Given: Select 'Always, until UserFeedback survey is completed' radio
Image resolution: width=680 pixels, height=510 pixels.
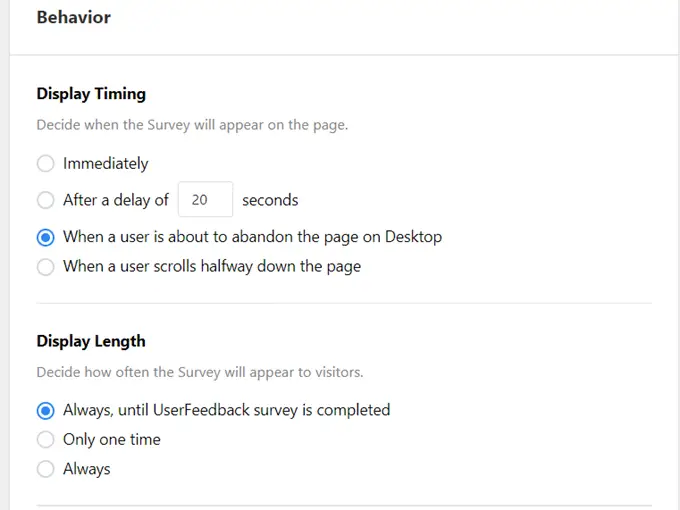Looking at the screenshot, I should click(45, 410).
